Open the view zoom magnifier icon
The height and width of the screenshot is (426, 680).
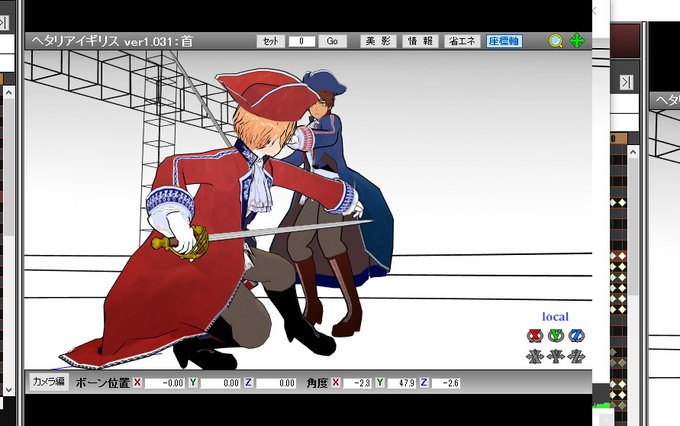tap(555, 41)
